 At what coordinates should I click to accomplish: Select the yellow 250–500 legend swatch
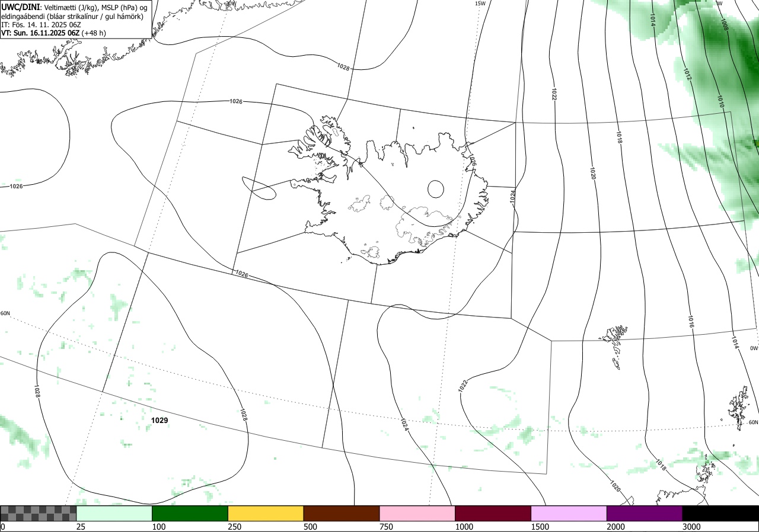tap(266, 513)
